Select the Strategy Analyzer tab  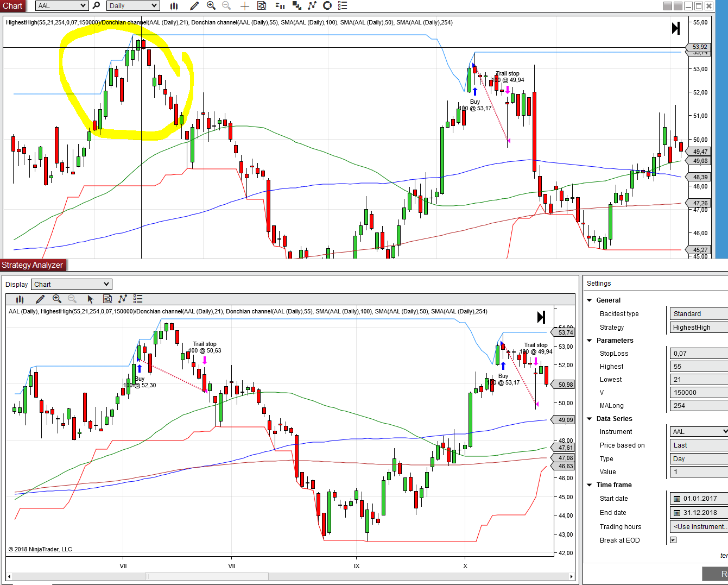pos(33,265)
